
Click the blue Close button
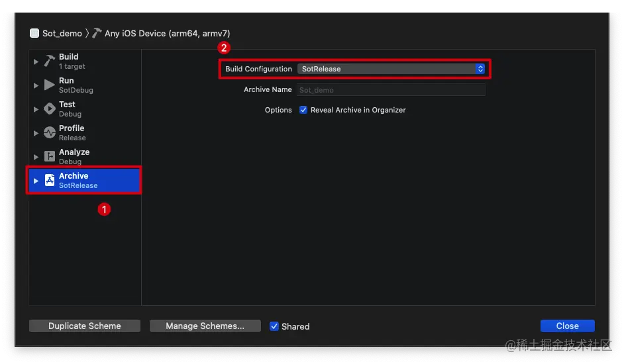click(568, 326)
